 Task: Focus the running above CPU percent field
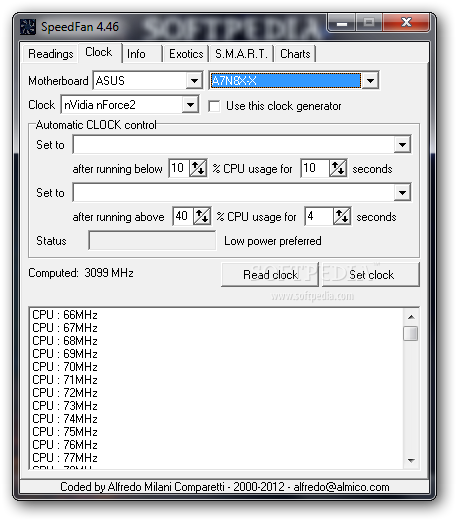pos(183,216)
